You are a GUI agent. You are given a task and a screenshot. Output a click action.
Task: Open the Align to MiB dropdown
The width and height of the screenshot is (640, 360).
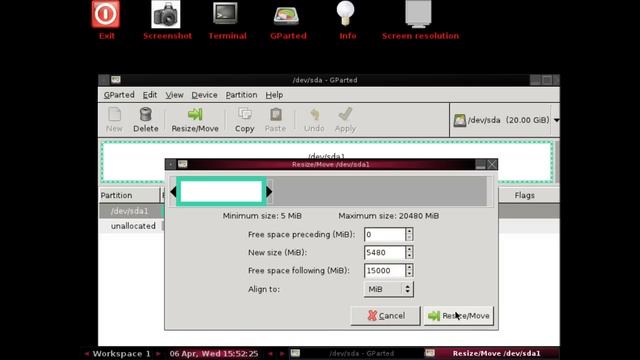coord(389,289)
